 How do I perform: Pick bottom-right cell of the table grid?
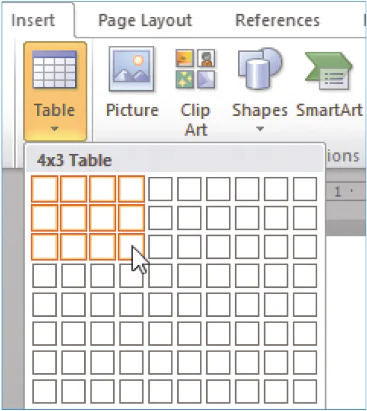305,391
